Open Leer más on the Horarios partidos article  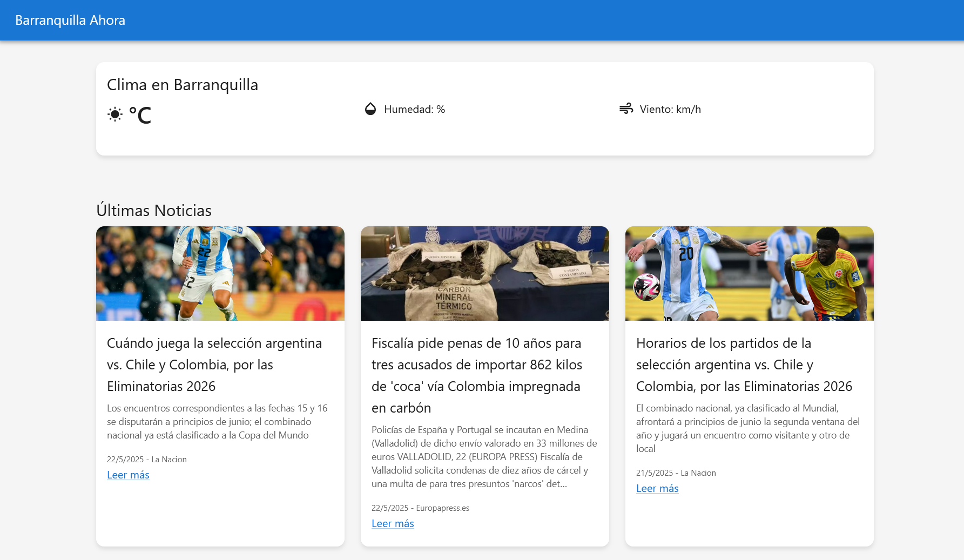pos(657,488)
